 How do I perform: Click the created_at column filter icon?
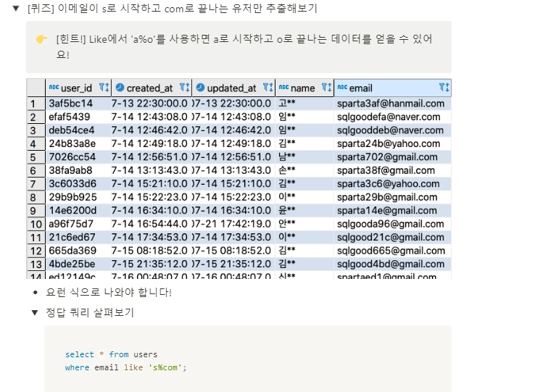coord(185,88)
